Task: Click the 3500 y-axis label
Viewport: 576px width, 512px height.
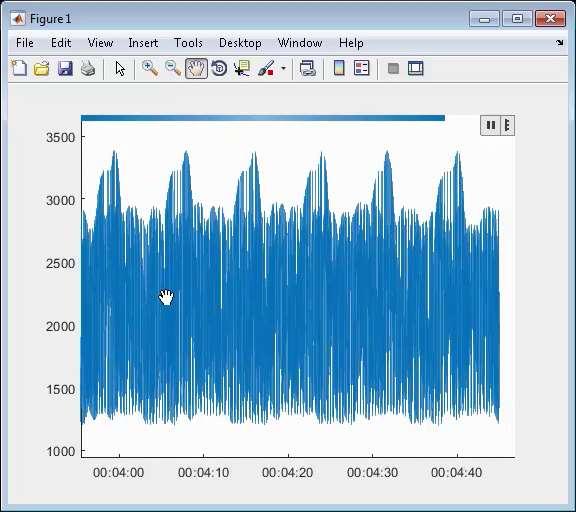Action: 60,138
